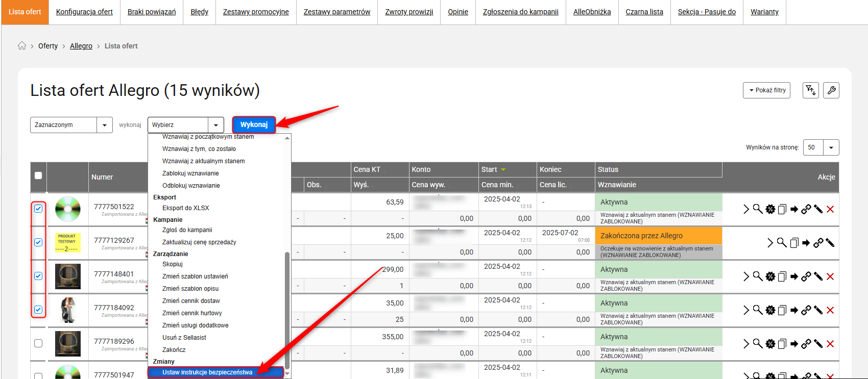
Task: Click duplicate pages icon for offer 7777184092
Action: (x=782, y=310)
